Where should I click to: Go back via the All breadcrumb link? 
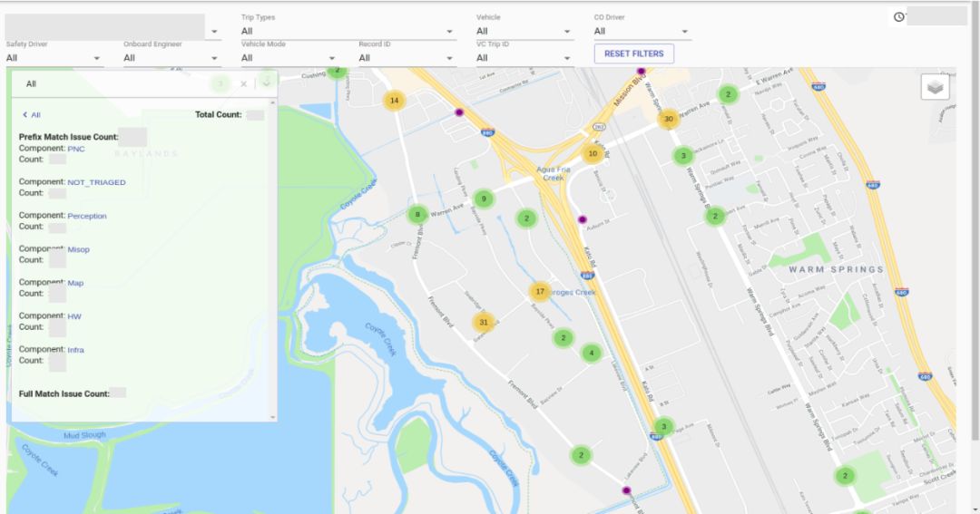[x=32, y=115]
